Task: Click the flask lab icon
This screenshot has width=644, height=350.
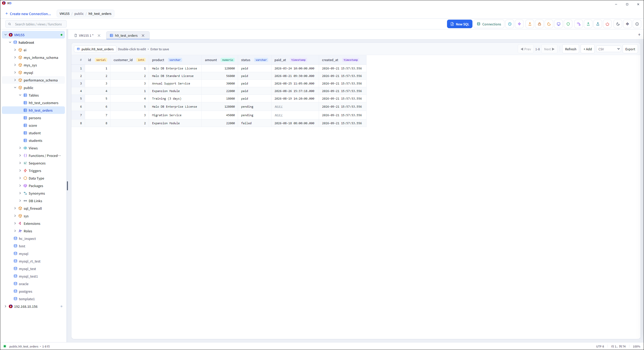Action: coord(598,24)
